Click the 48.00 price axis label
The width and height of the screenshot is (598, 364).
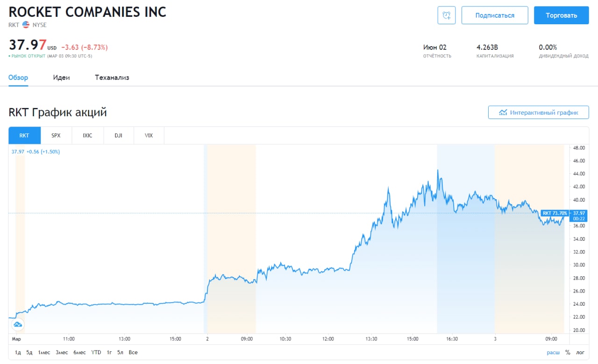pyautogui.click(x=579, y=148)
